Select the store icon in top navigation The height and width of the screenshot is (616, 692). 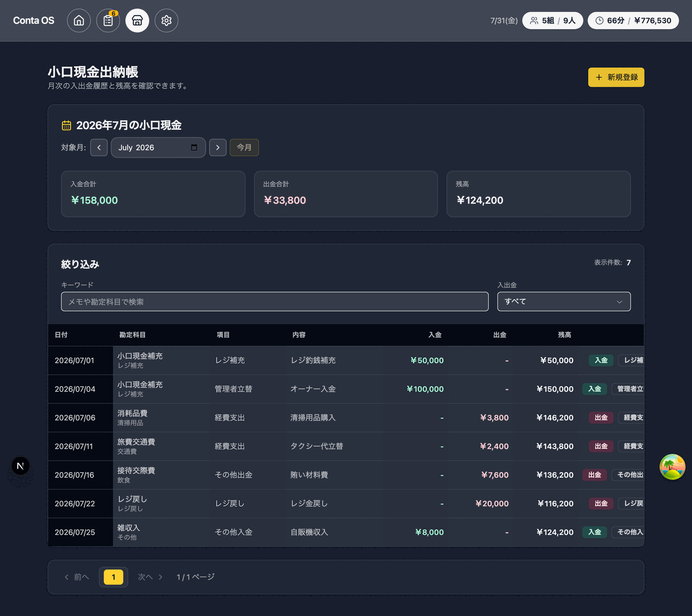[137, 21]
